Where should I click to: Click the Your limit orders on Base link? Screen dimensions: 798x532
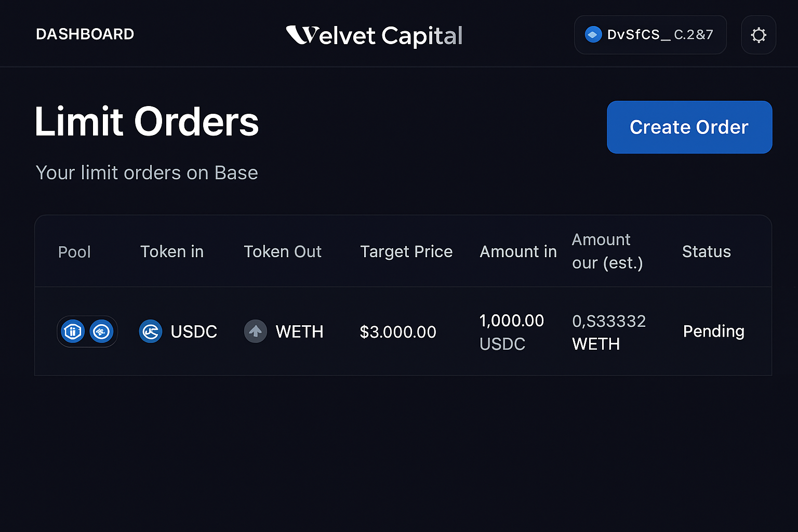pyautogui.click(x=147, y=172)
